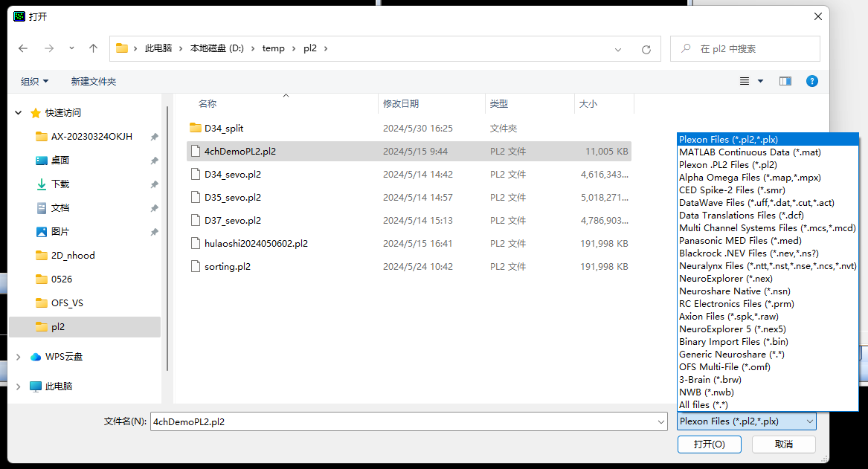Collapse the 快速访问 tree node
This screenshot has height=469, width=868.
coord(19,113)
